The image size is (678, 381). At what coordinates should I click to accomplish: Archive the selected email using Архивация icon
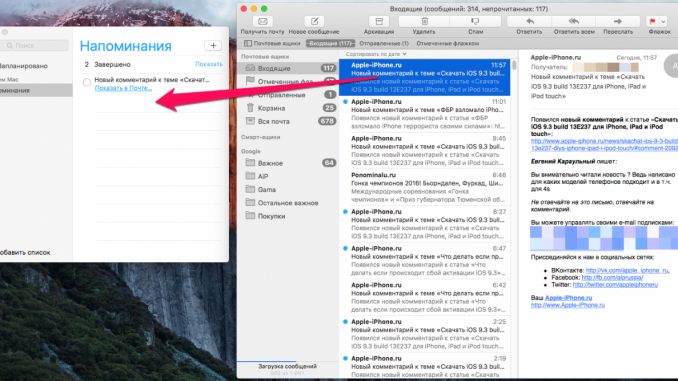[x=379, y=21]
